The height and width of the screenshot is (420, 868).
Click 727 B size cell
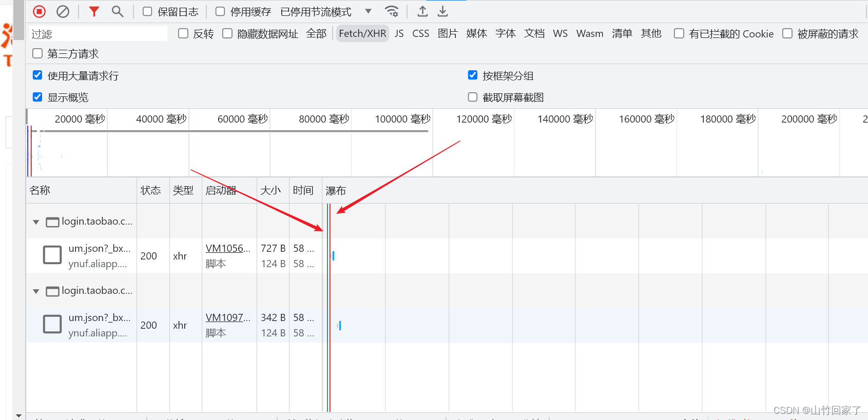pyautogui.click(x=273, y=248)
